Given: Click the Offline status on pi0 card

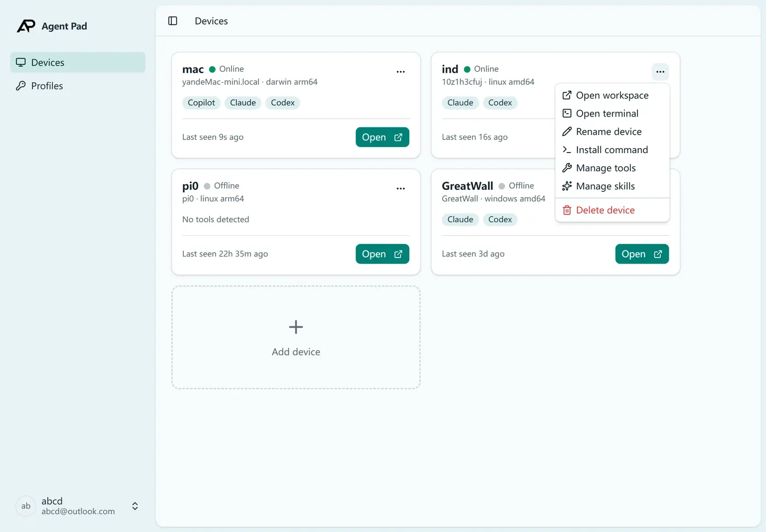Looking at the screenshot, I should pyautogui.click(x=222, y=186).
